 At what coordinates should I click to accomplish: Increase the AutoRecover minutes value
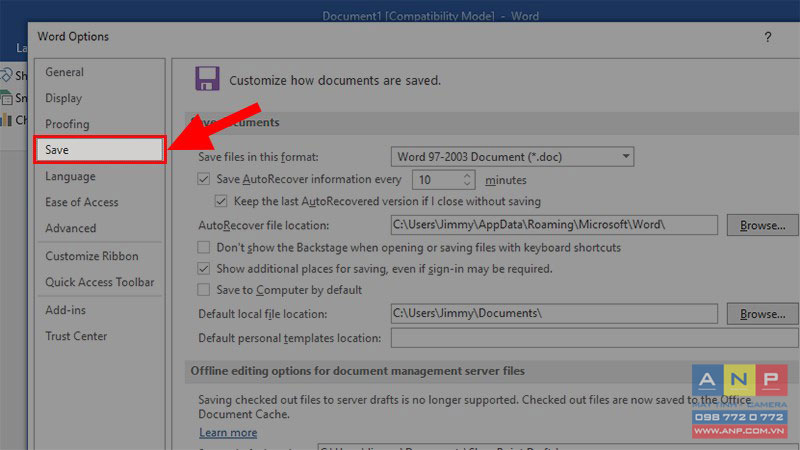(x=467, y=176)
